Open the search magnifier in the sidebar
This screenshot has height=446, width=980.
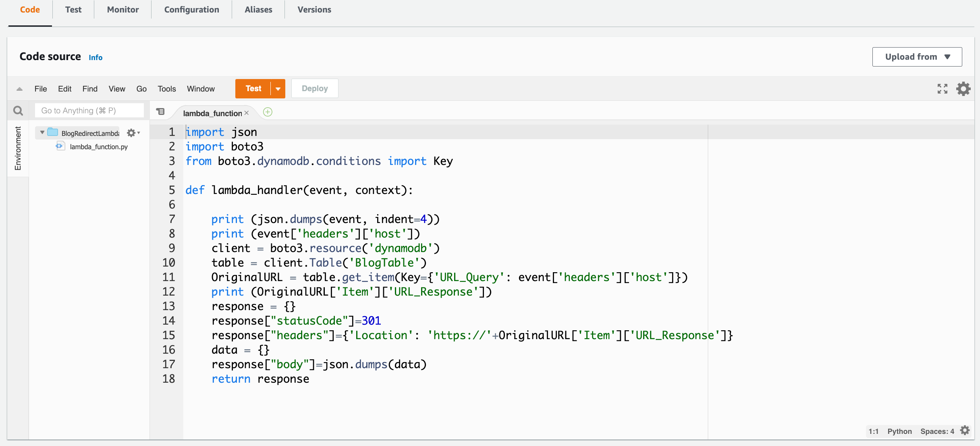[19, 110]
